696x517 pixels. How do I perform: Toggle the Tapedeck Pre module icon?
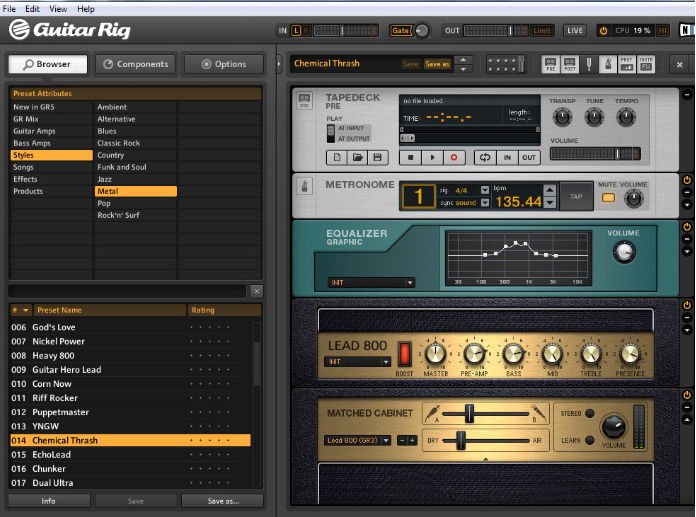pyautogui.click(x=550, y=64)
